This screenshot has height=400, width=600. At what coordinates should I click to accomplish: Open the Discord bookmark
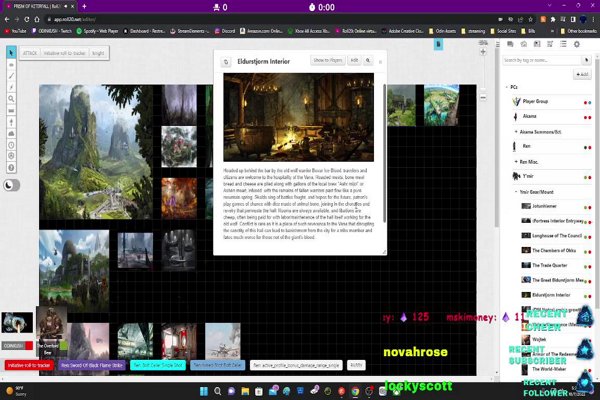pyautogui.click(x=225, y=31)
